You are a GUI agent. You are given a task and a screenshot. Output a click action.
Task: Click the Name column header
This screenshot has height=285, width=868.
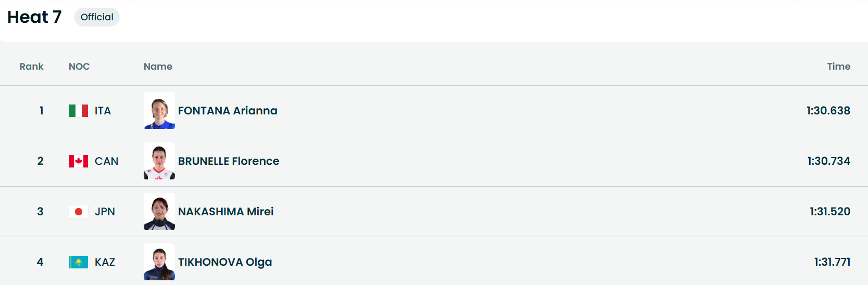click(158, 67)
